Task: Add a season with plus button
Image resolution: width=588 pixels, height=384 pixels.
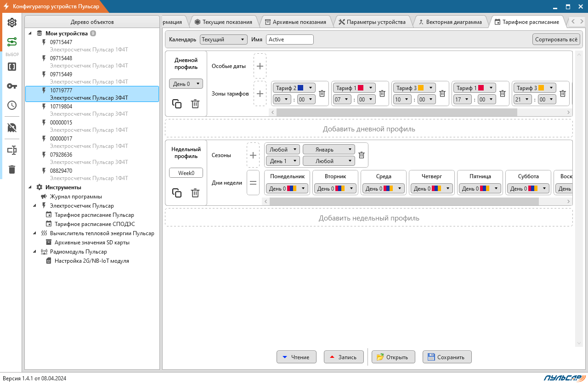Action: click(x=253, y=155)
